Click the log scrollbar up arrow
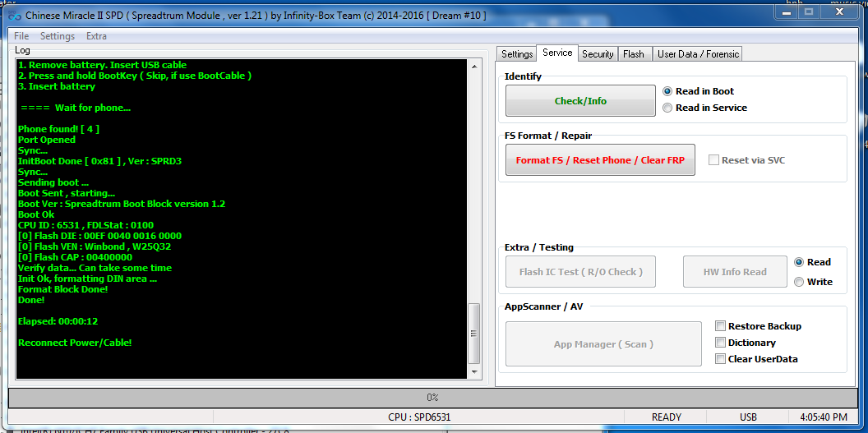868x433 pixels. pyautogui.click(x=474, y=67)
